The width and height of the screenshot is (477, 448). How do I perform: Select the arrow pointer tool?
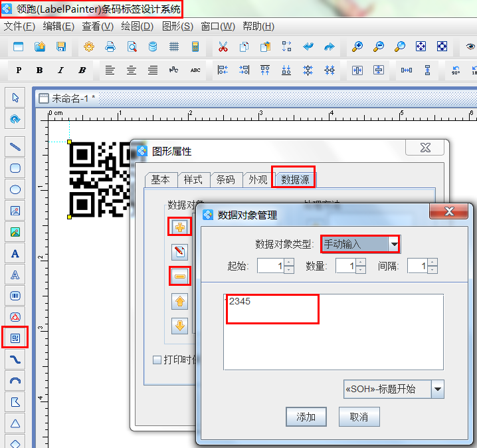[x=15, y=98]
